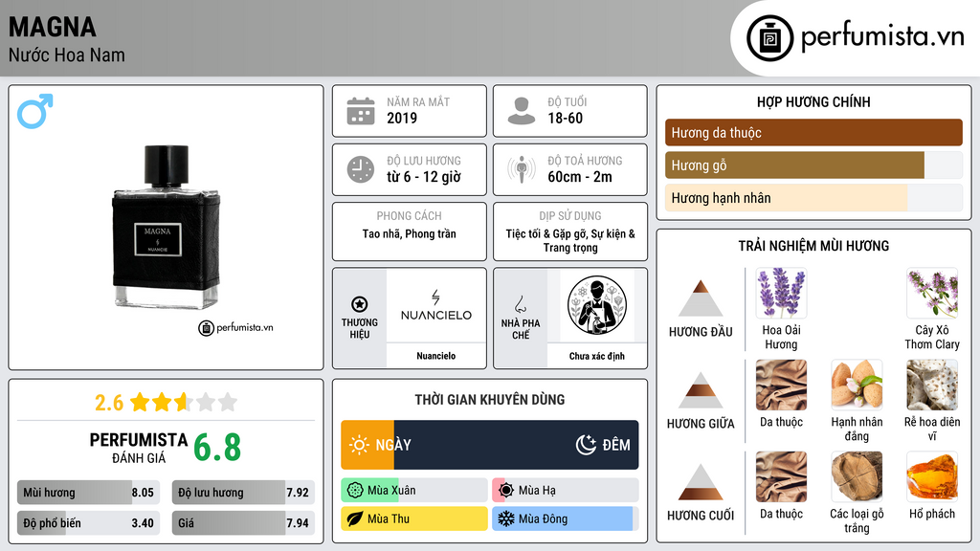The image size is (980, 551).
Task: Click the Giá 7.94 score bar
Action: coord(243,523)
